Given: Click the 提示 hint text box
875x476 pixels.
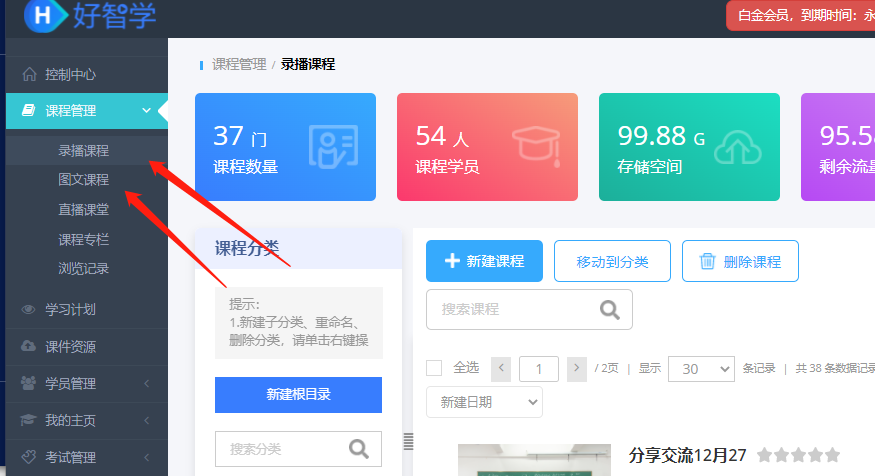Looking at the screenshot, I should point(299,323).
